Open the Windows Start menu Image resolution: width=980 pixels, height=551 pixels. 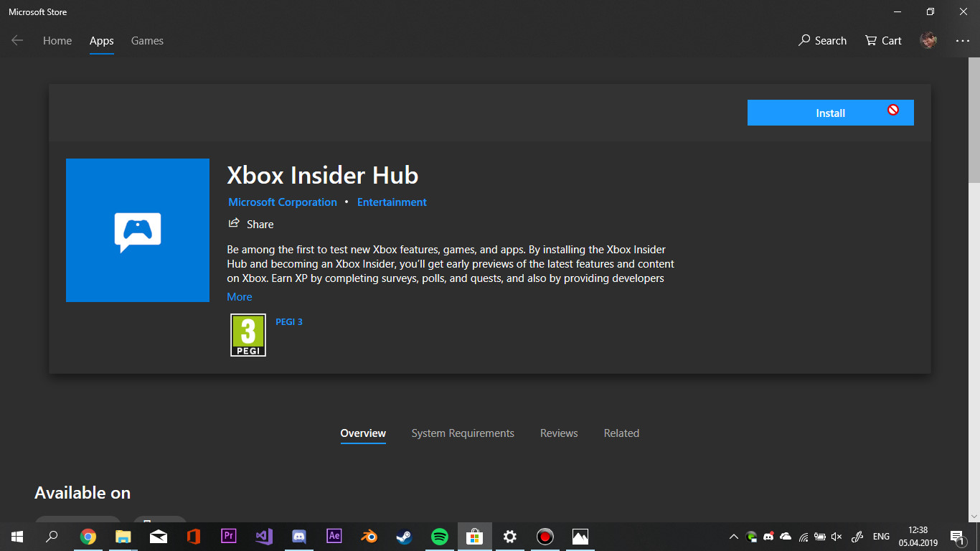pyautogui.click(x=17, y=537)
